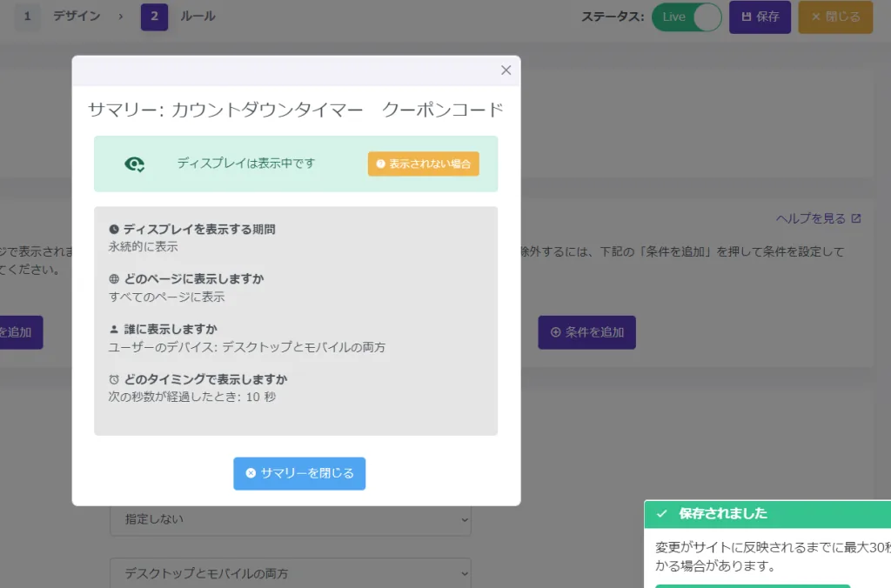This screenshot has width=891, height=588.
Task: Open the ヘルプを見る link
Action: point(818,218)
